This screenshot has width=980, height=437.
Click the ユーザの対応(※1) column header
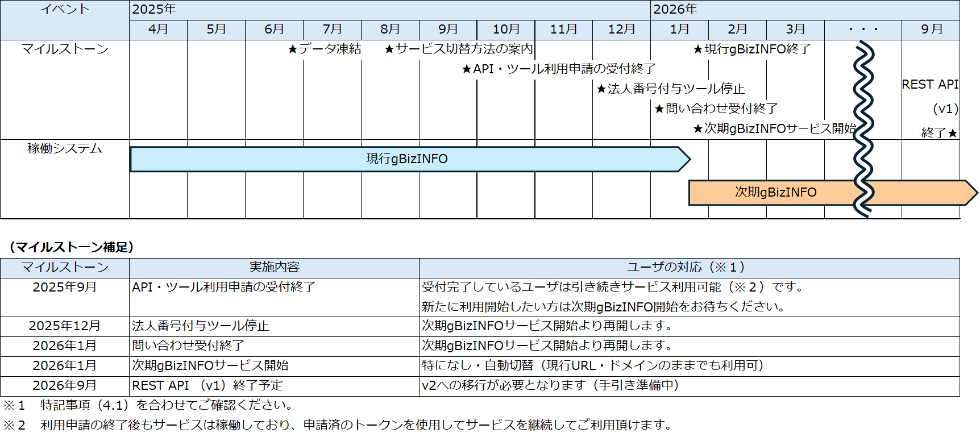click(690, 268)
